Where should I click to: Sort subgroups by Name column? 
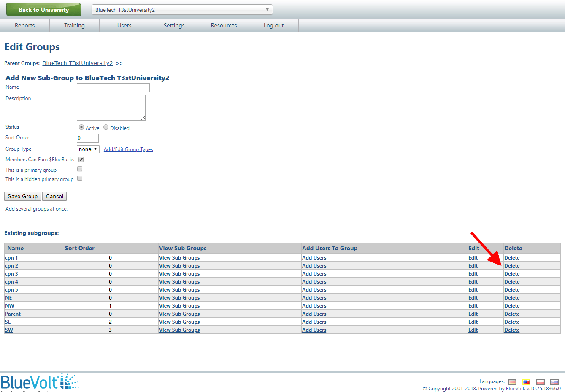(15, 248)
